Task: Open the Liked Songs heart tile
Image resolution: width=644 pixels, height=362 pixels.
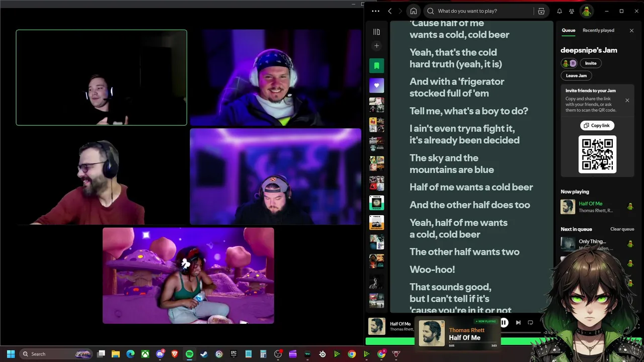Action: tap(376, 85)
